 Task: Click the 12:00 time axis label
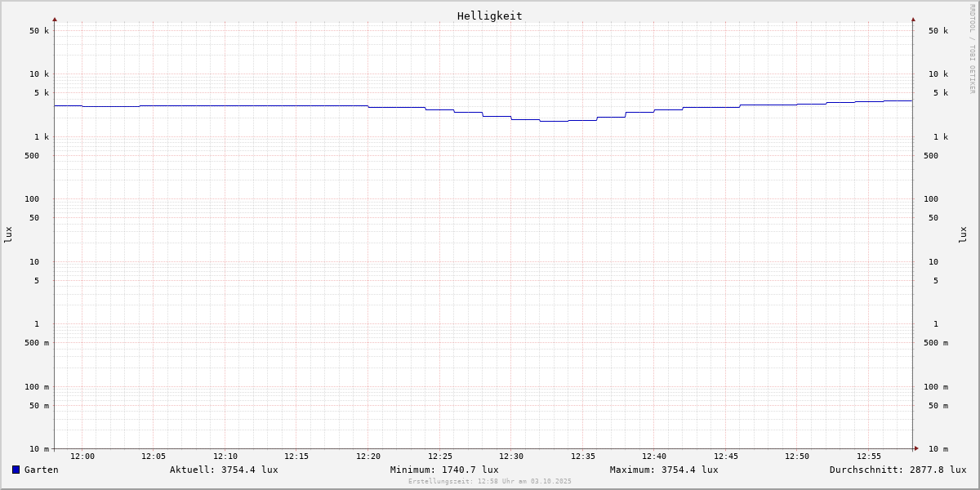click(82, 457)
